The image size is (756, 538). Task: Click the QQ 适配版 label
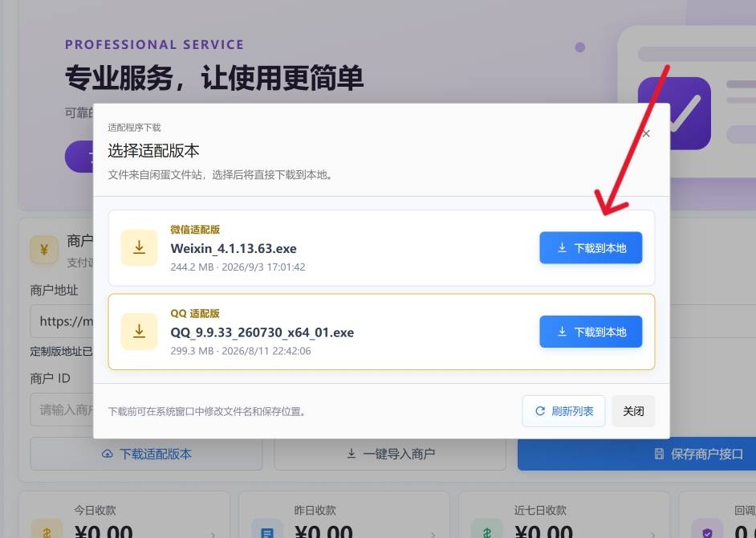[195, 314]
